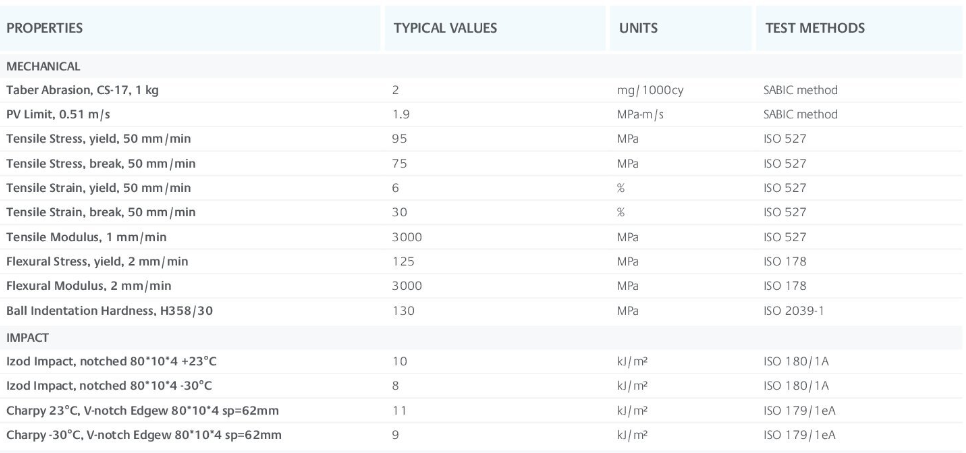The width and height of the screenshot is (966, 453).
Task: Click the IMPACT section heading row
Action: [x=28, y=335]
